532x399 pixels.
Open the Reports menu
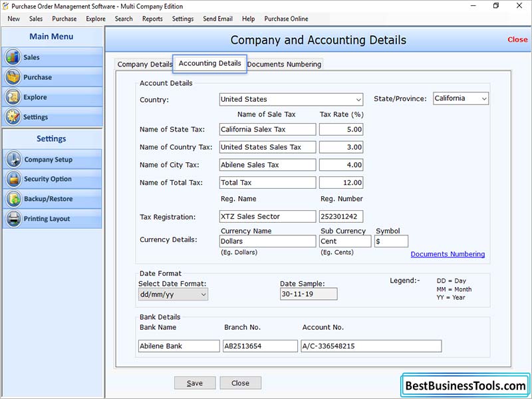pyautogui.click(x=152, y=19)
